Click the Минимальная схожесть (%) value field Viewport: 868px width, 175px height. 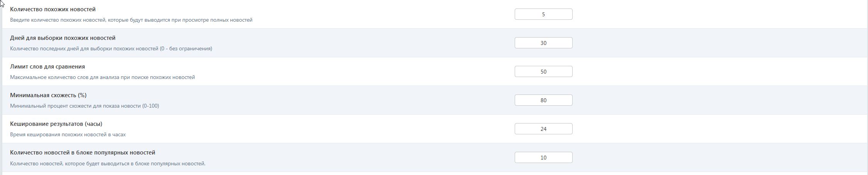point(543,100)
